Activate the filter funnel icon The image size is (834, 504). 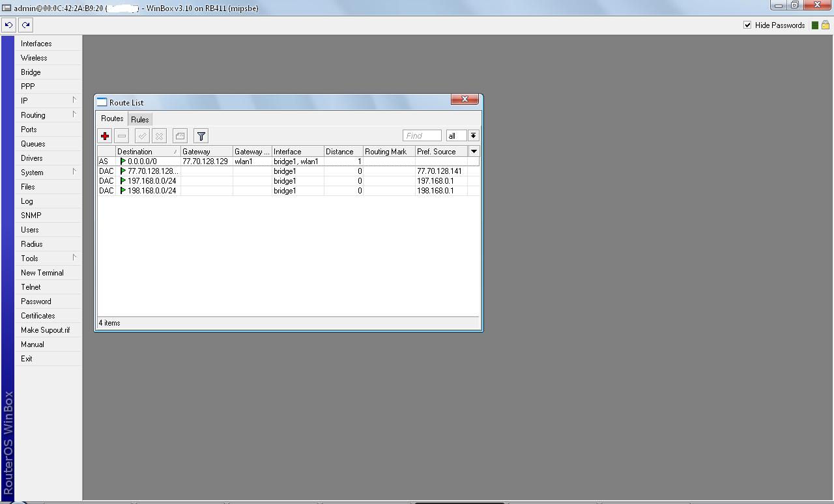(x=201, y=135)
